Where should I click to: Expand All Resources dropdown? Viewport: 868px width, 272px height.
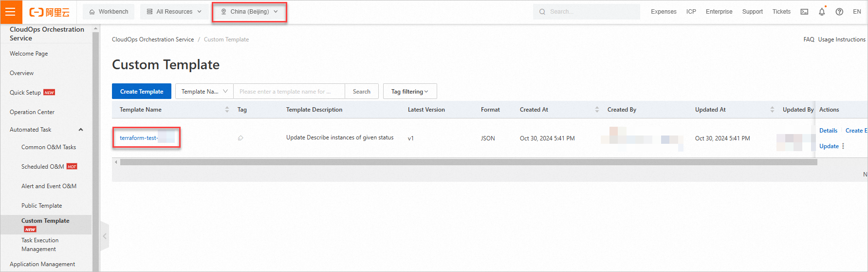pyautogui.click(x=174, y=12)
